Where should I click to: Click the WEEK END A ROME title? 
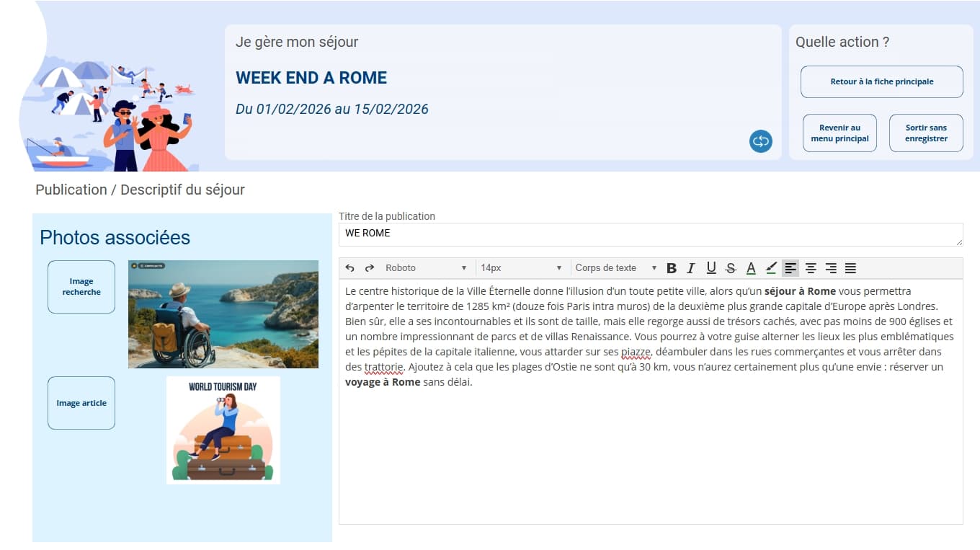click(311, 78)
